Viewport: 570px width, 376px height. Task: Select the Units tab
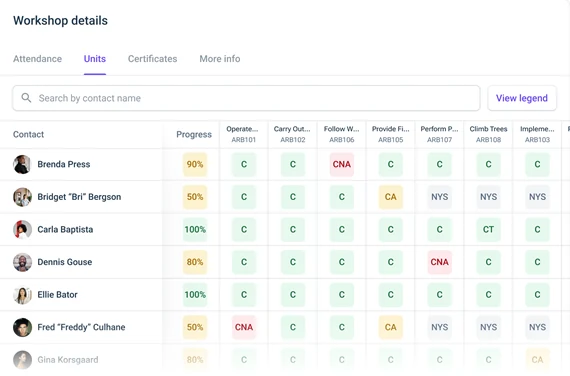[x=95, y=59]
